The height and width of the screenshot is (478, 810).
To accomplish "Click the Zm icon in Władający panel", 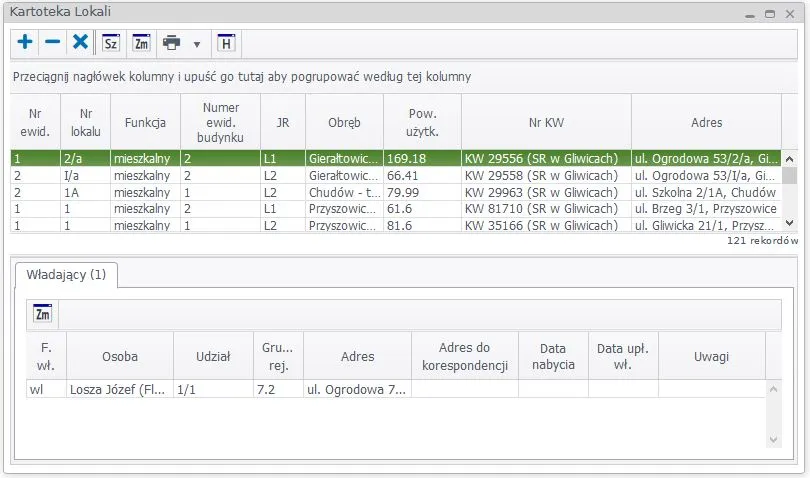I will [43, 314].
